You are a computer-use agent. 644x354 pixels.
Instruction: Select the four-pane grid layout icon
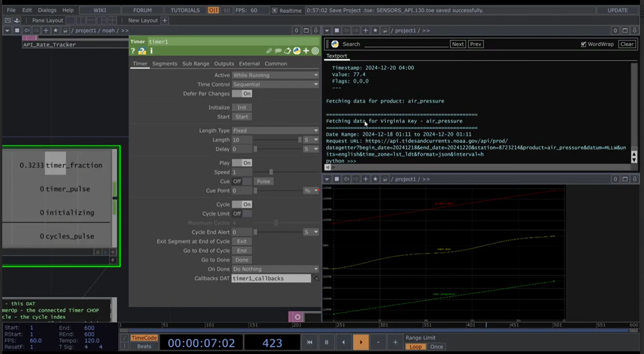coord(112,20)
